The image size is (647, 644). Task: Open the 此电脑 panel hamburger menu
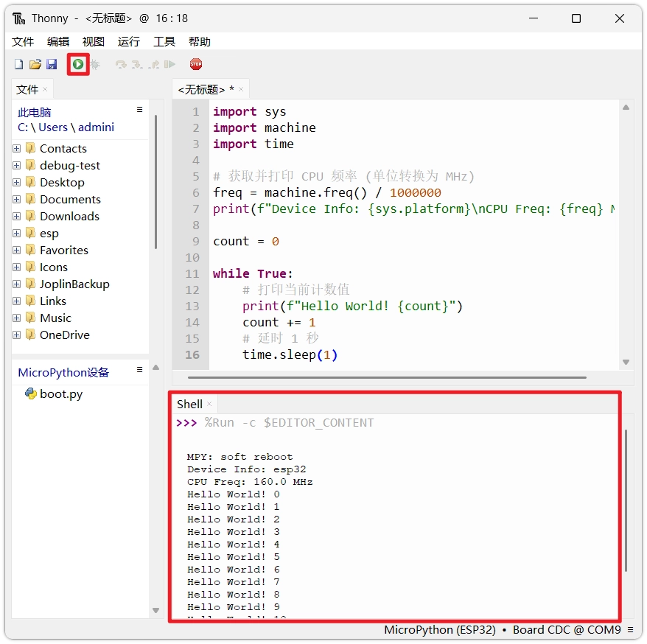point(139,110)
